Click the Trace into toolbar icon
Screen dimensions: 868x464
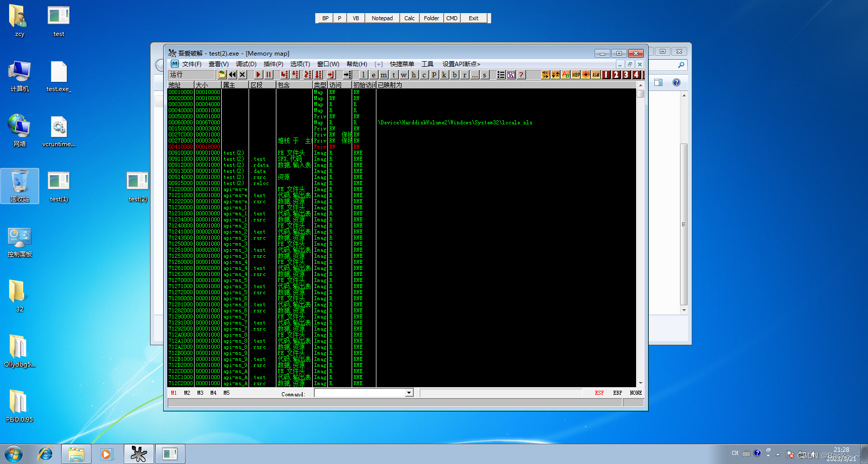308,75
